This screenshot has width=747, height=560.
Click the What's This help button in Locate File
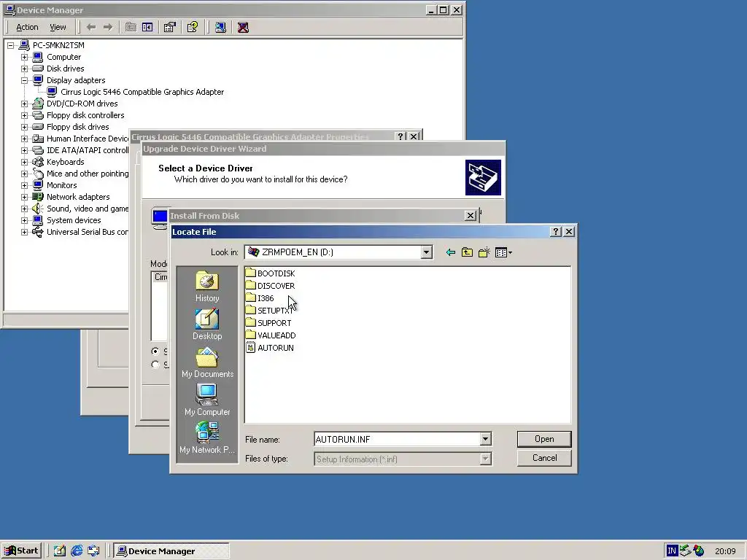tap(555, 231)
